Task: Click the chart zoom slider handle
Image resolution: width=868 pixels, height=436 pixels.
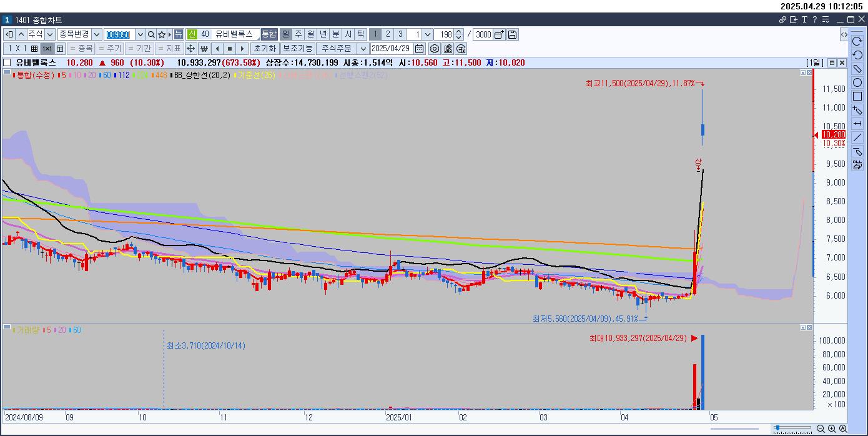Action: coord(777,429)
